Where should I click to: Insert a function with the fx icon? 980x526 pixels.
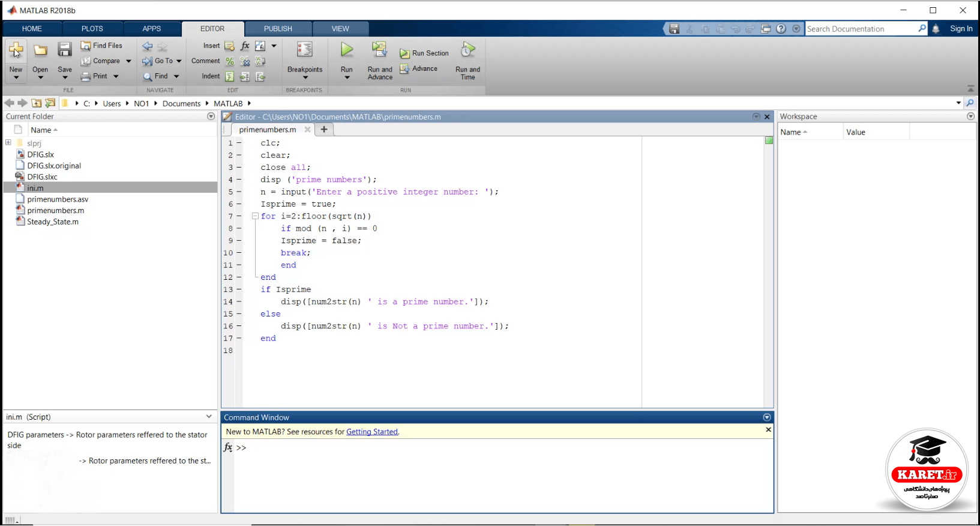tap(245, 46)
